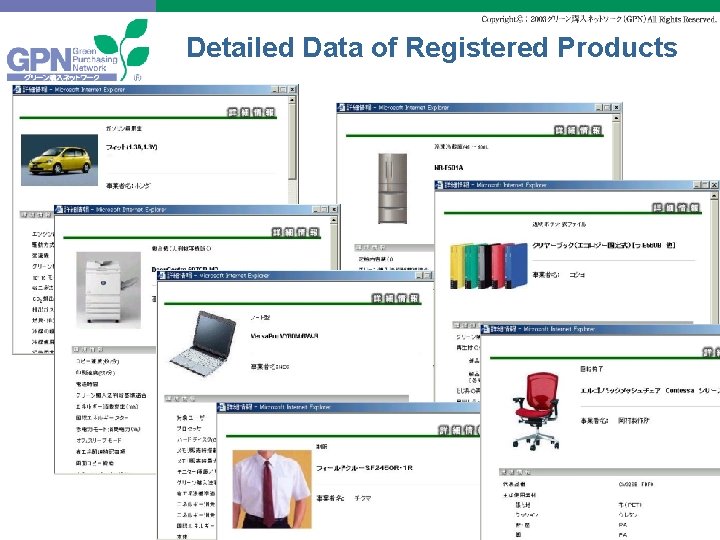The width and height of the screenshot is (720, 540).
Task: Open the red mesh office chair photo
Action: coord(535,411)
